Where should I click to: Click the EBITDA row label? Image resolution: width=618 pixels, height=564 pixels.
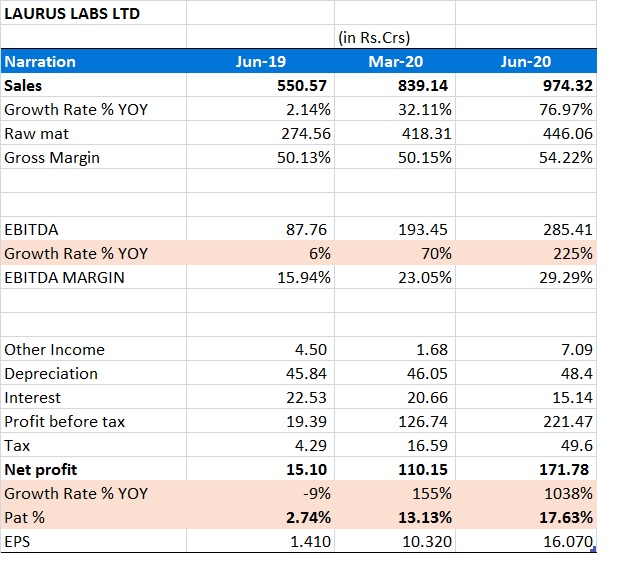coord(93,229)
